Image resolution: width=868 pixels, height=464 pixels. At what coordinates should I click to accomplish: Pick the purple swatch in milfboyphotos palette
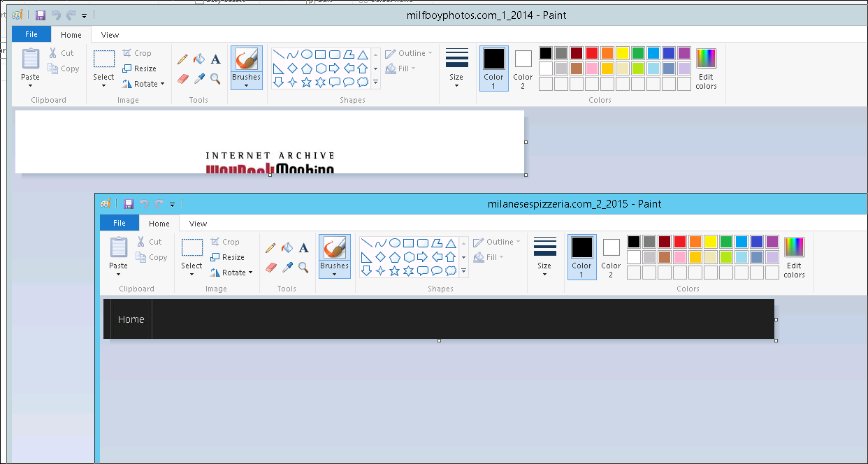coord(684,53)
